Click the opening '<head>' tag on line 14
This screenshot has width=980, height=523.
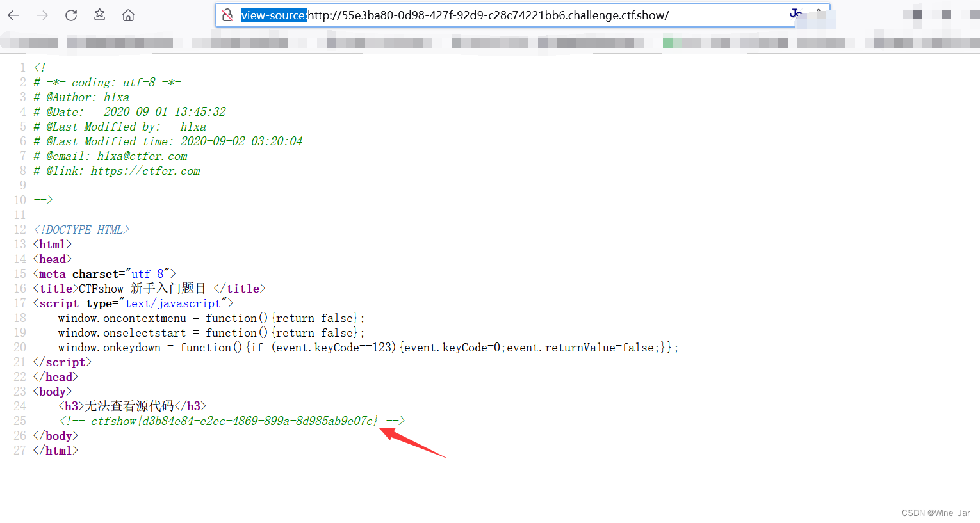click(x=53, y=259)
